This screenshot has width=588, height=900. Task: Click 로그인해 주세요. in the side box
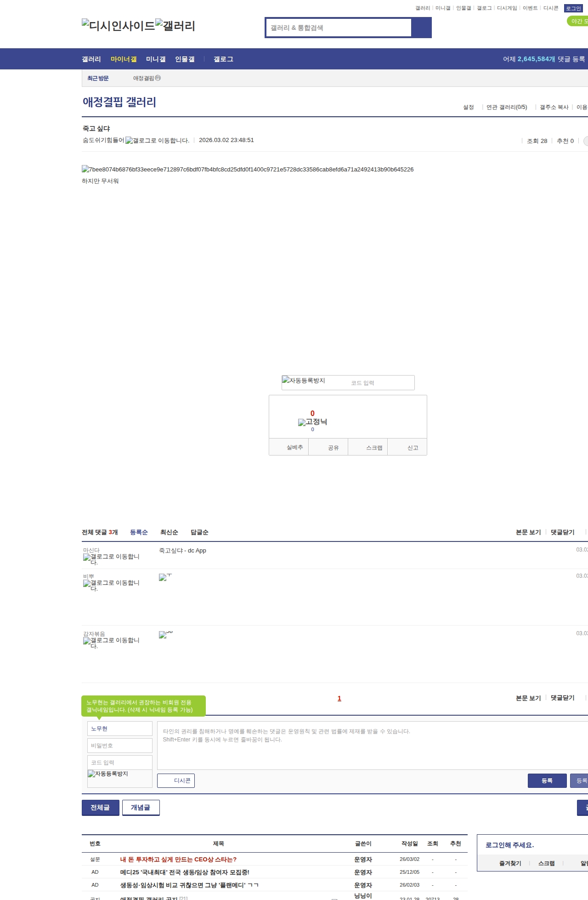pyautogui.click(x=510, y=845)
